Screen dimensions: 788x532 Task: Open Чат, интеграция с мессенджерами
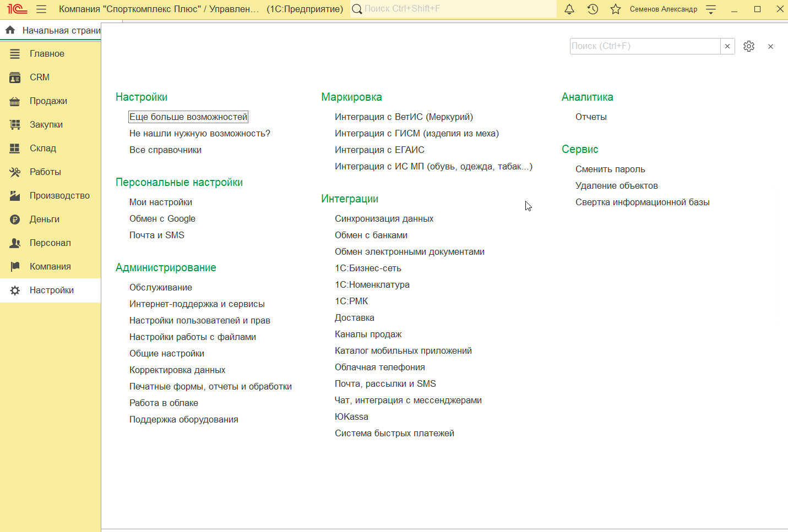408,400
